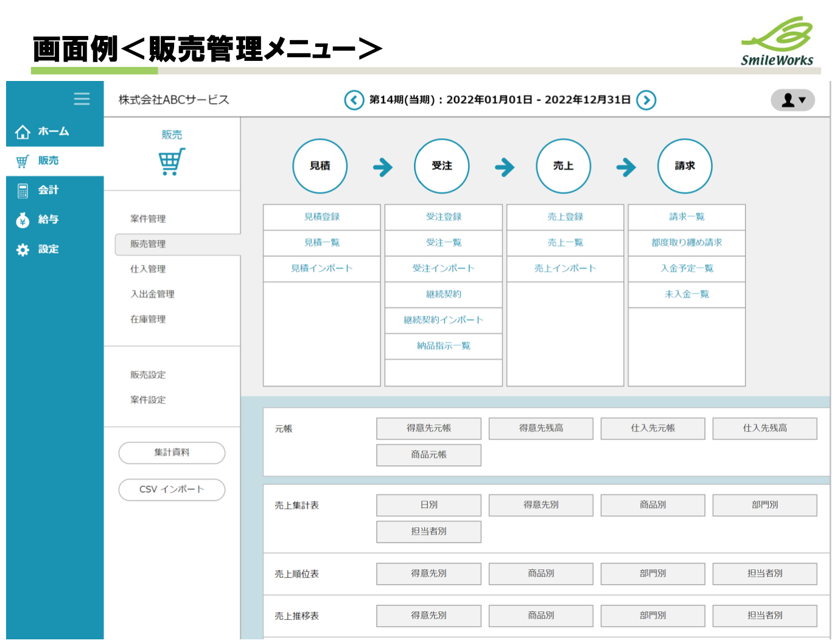Open 未入金一覧 link

coord(687,294)
